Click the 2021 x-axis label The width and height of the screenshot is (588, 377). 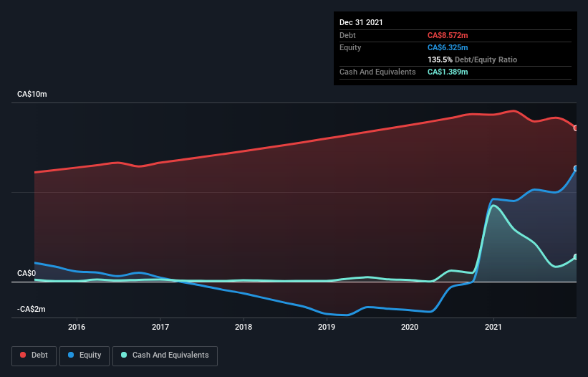coord(493,327)
